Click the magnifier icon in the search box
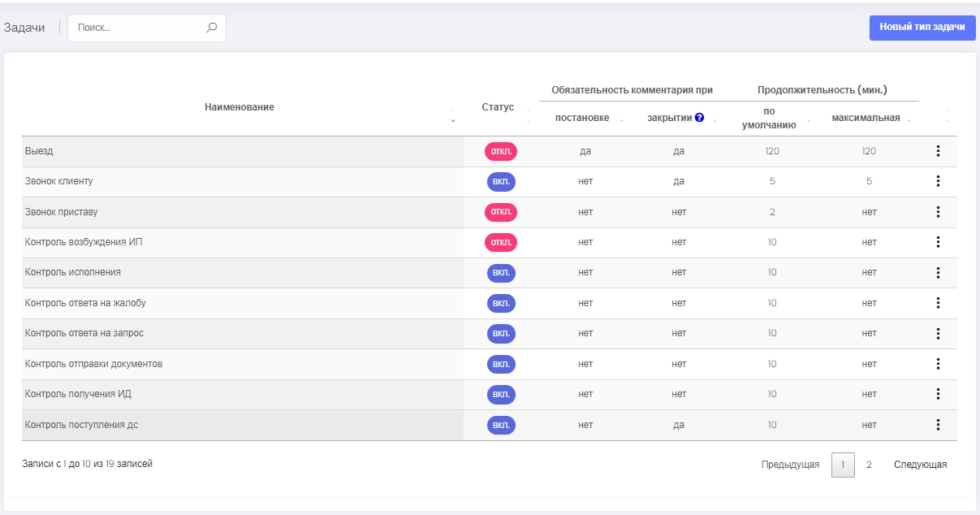Screen dimensions: 980x515 (x=212, y=28)
